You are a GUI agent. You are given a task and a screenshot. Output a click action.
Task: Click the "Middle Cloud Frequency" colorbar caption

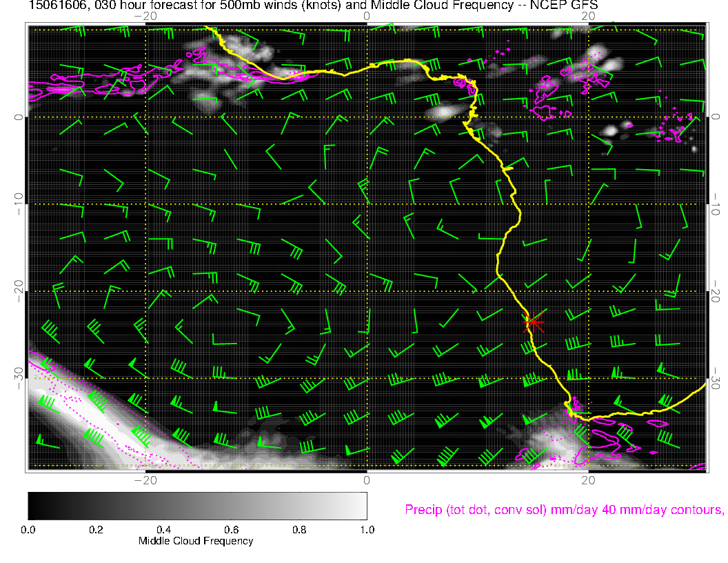pos(196,541)
